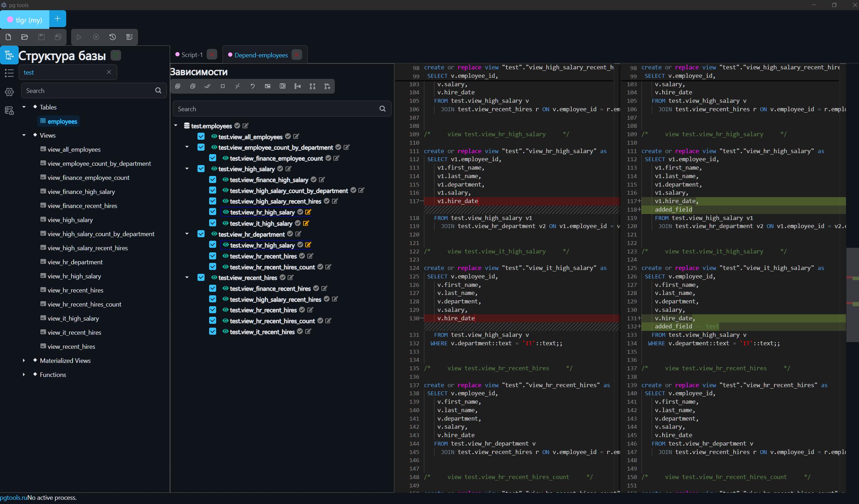Uncheck test.view_it_recent_hires checkbox

[213, 331]
